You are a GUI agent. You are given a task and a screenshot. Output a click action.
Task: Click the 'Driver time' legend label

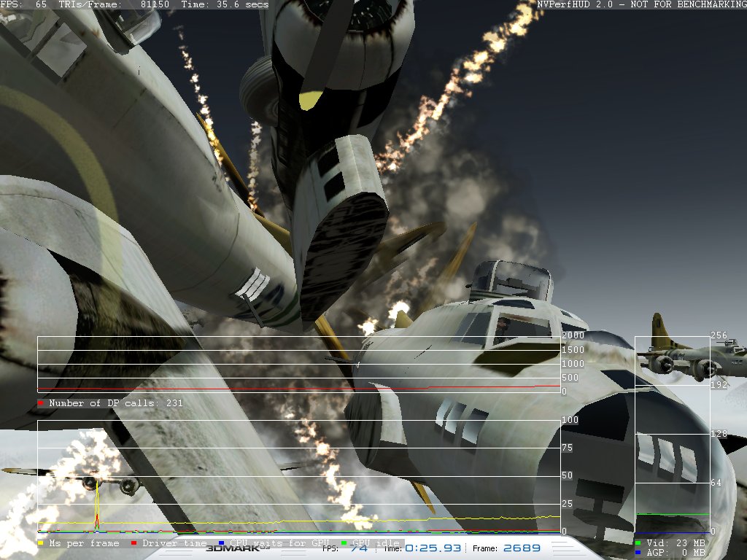click(x=174, y=542)
